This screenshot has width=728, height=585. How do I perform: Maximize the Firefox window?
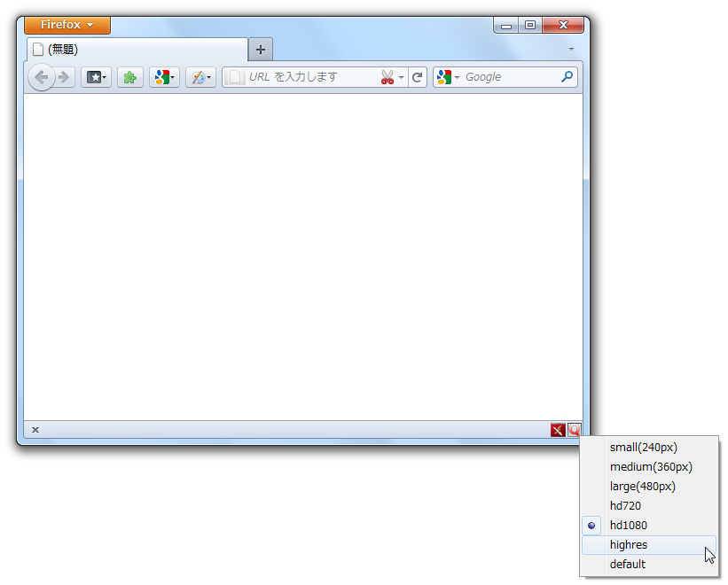(530, 25)
